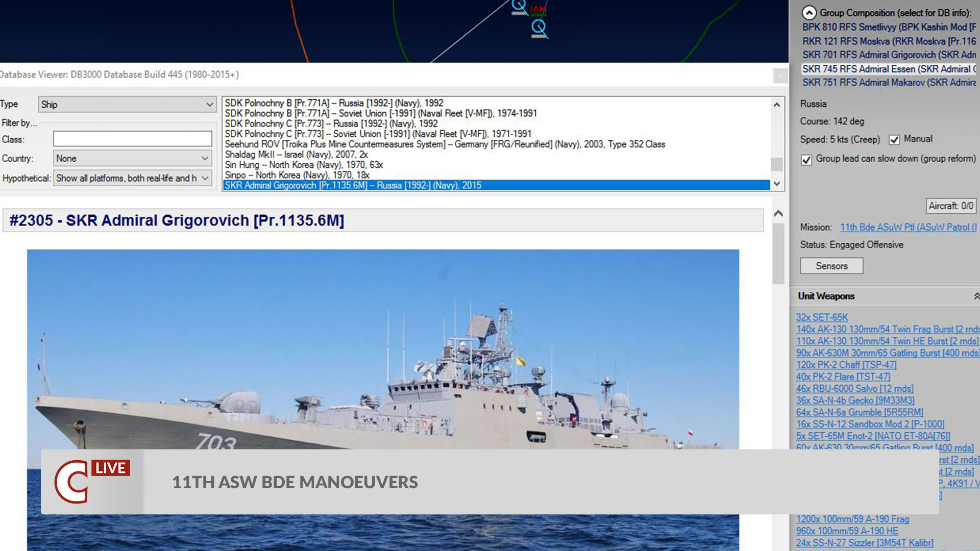Select the jammed contact symbol on the map
The image size is (980, 551).
click(519, 5)
